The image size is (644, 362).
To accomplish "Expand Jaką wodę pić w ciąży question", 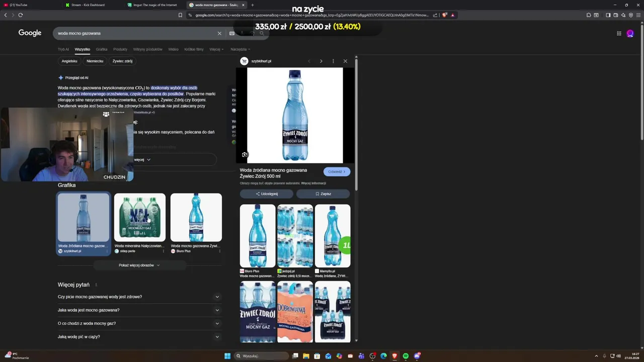I will [139, 337].
